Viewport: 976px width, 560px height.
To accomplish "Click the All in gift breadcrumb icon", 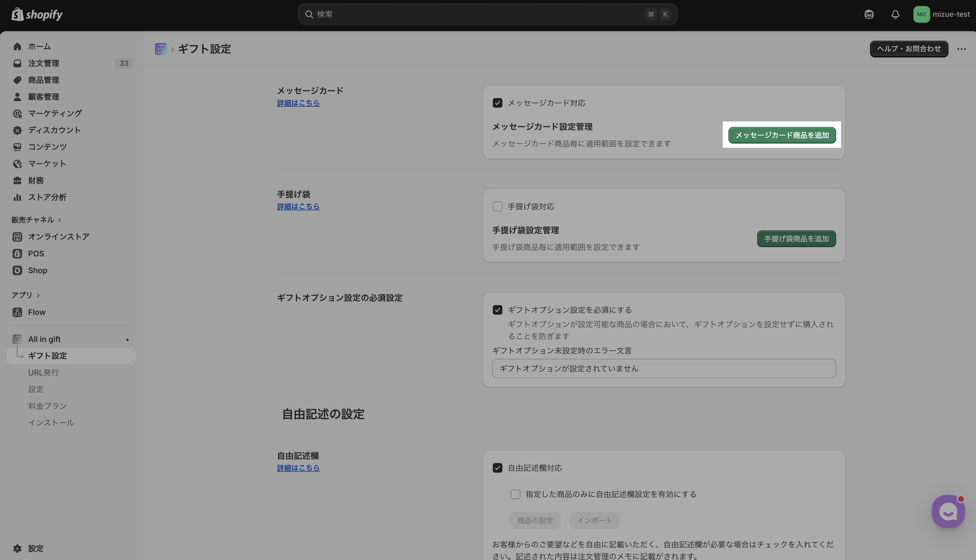I will click(160, 49).
